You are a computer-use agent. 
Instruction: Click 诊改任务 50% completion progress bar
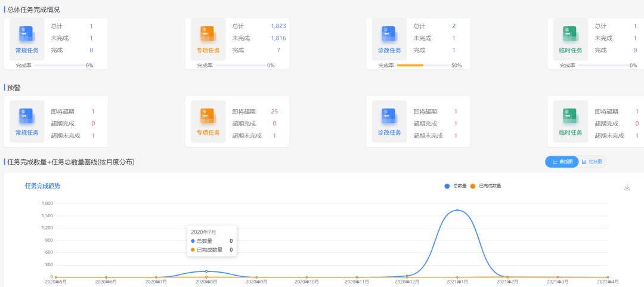point(423,65)
